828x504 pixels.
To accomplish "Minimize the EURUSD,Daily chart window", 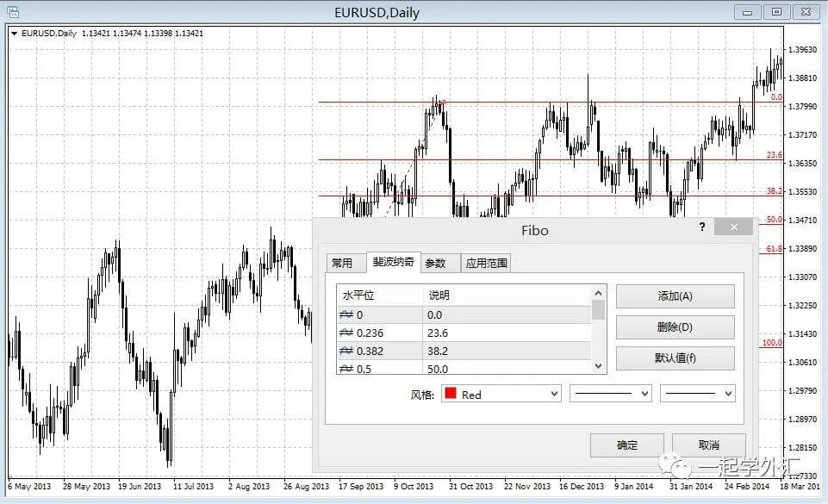I will click(x=747, y=12).
